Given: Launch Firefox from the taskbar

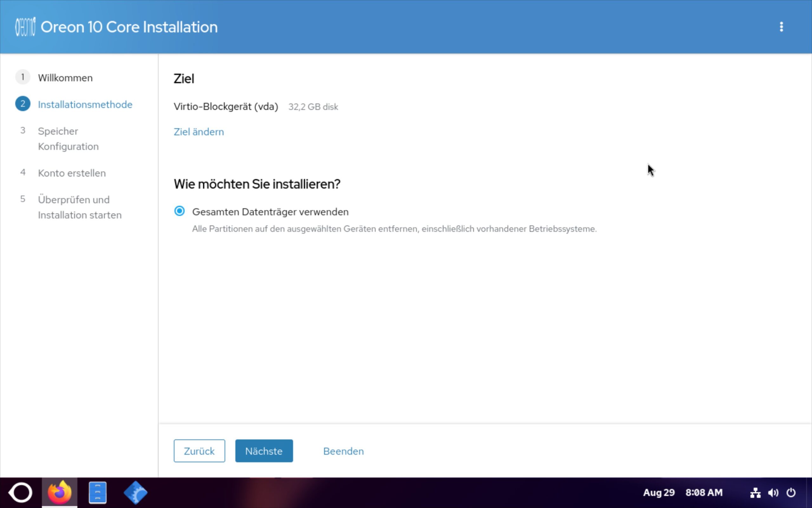Looking at the screenshot, I should pos(59,493).
